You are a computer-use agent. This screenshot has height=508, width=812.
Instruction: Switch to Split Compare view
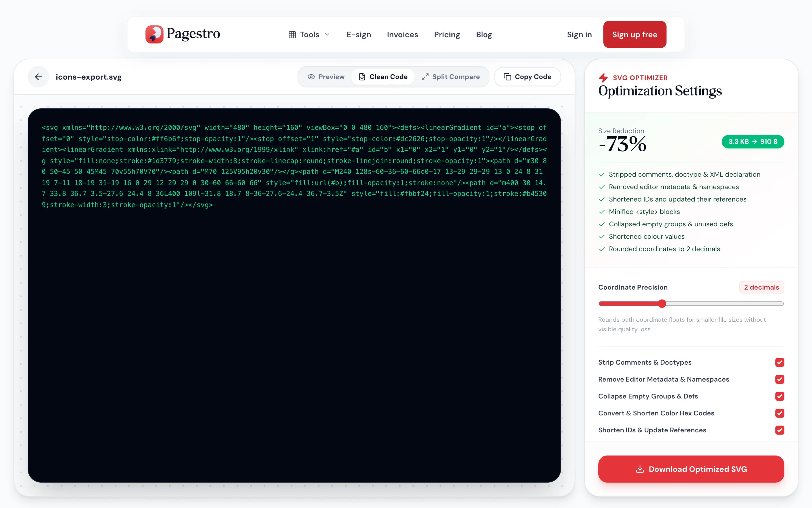(x=451, y=77)
